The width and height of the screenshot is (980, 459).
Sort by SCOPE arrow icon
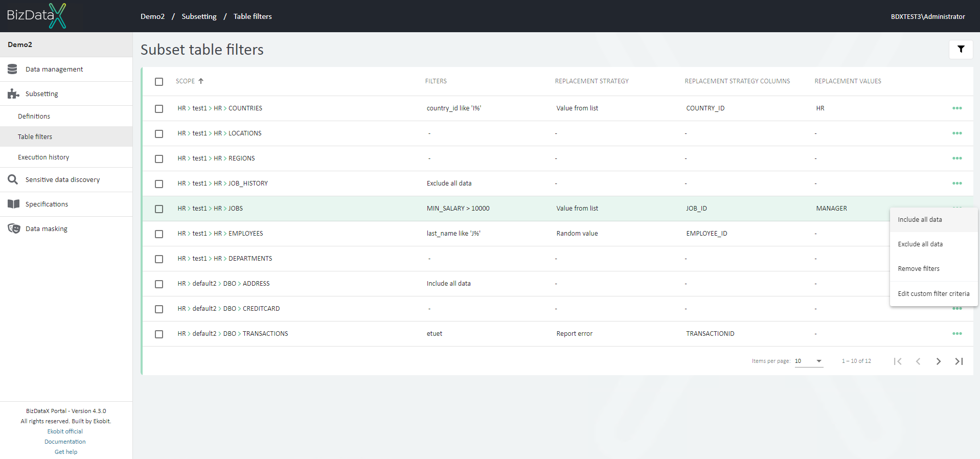click(x=201, y=81)
